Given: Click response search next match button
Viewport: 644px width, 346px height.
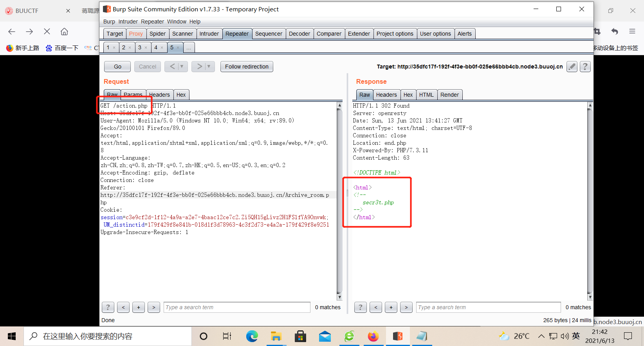Looking at the screenshot, I should (x=406, y=307).
